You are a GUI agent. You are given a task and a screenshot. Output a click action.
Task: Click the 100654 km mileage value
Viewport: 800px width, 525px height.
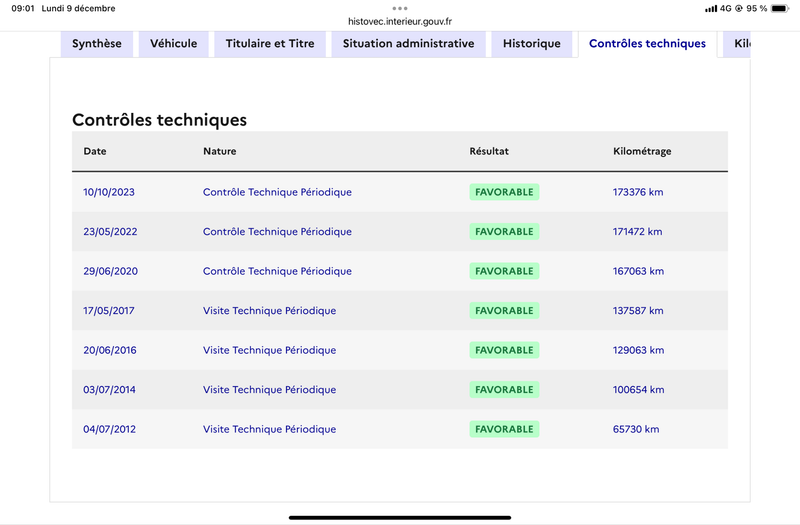[x=638, y=390]
